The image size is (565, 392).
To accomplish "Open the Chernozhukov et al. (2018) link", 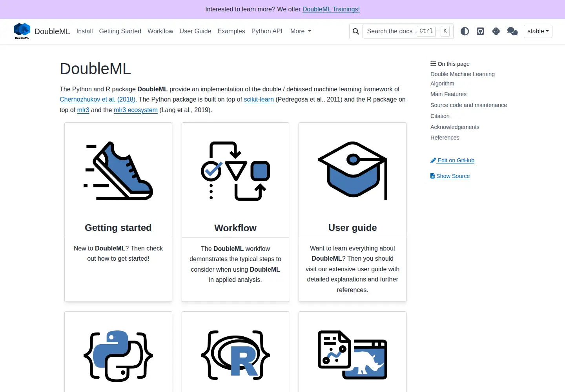I will 97,99.
